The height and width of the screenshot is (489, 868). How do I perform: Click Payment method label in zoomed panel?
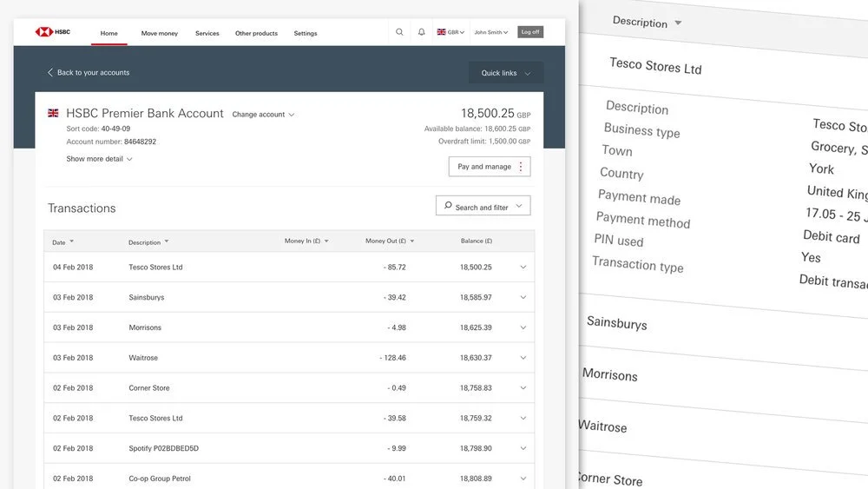coord(643,220)
